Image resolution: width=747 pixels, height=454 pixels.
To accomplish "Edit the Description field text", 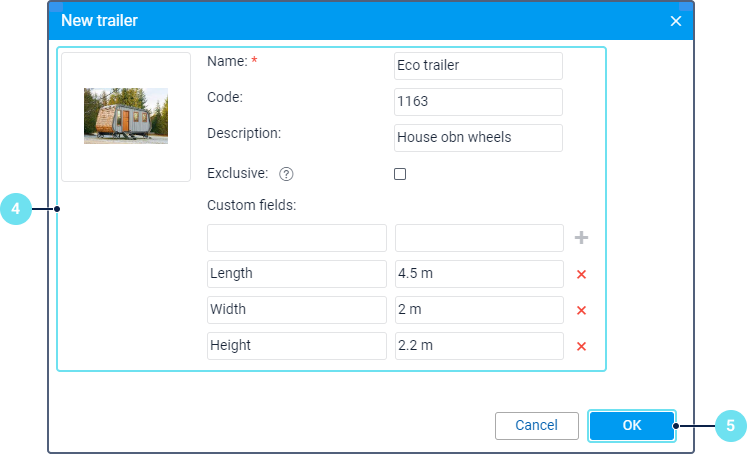I will coord(478,138).
